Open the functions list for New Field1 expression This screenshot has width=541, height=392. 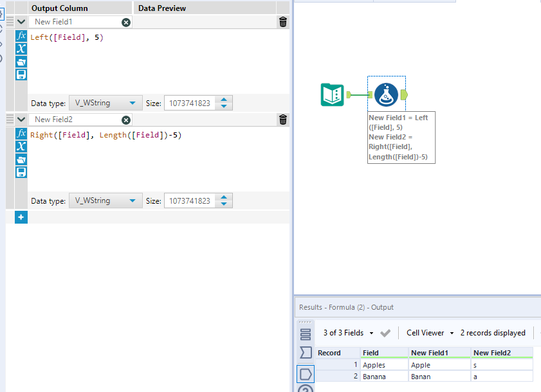[x=21, y=37]
